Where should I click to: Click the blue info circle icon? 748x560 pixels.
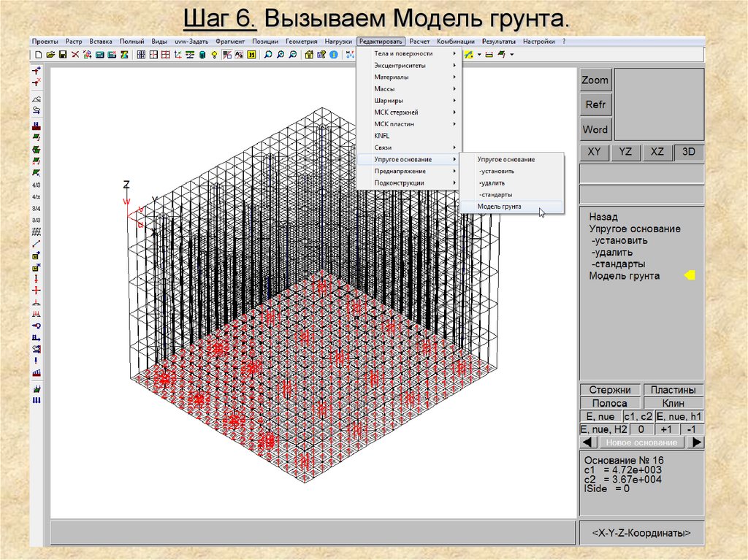(334, 55)
